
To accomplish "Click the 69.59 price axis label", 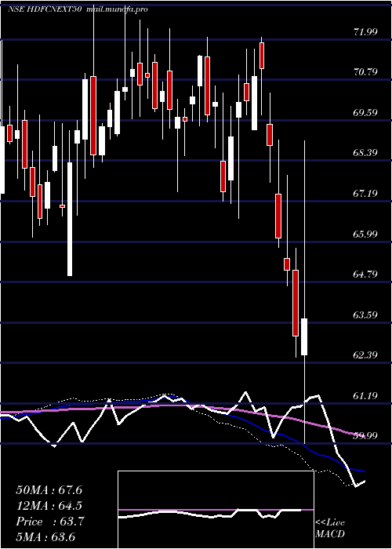I will [366, 113].
